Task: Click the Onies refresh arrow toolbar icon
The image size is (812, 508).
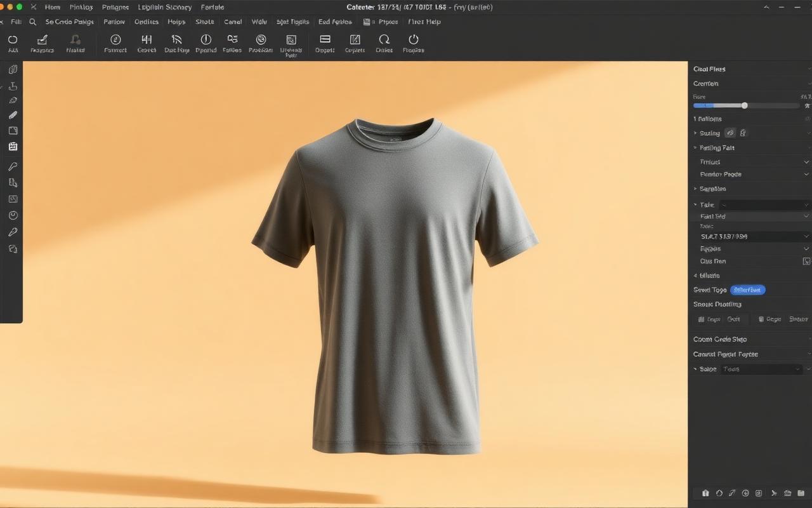Action: point(384,39)
